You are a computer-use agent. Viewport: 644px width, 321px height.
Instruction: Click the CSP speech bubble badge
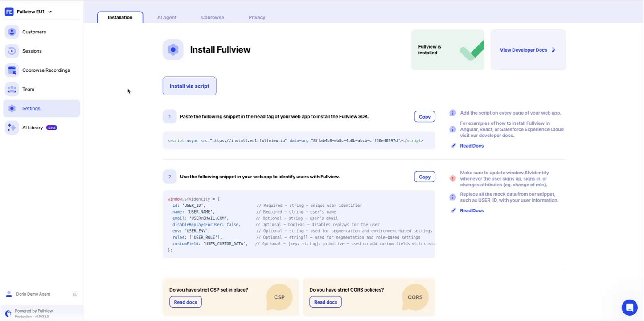click(279, 297)
